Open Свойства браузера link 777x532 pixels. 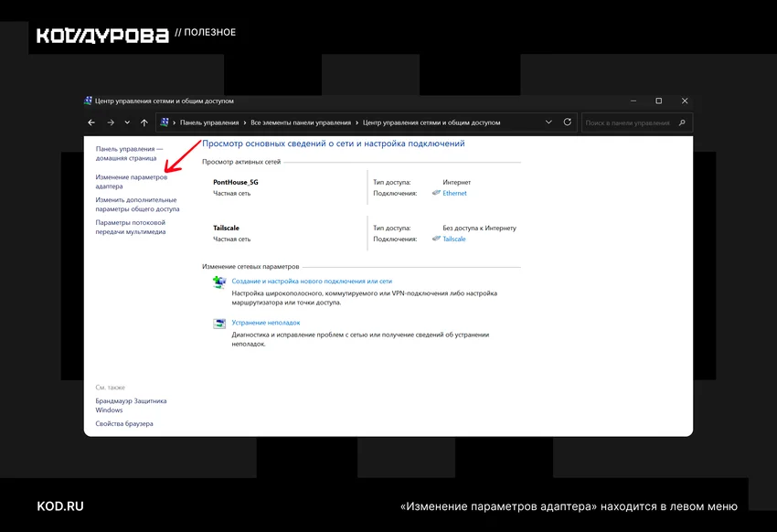[x=124, y=423]
